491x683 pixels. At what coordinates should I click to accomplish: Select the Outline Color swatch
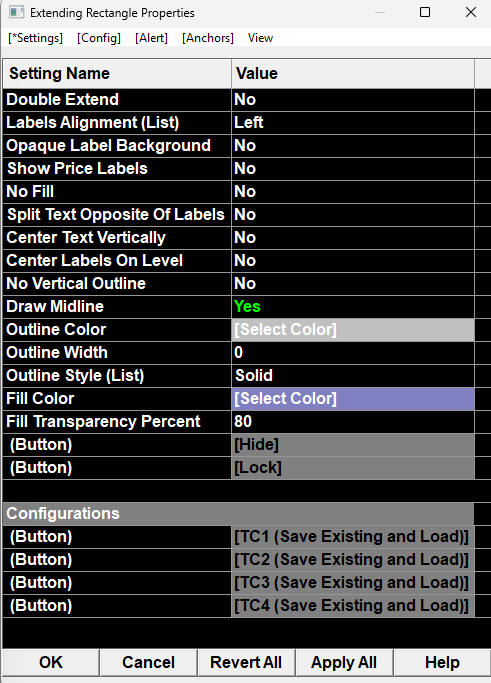(353, 330)
